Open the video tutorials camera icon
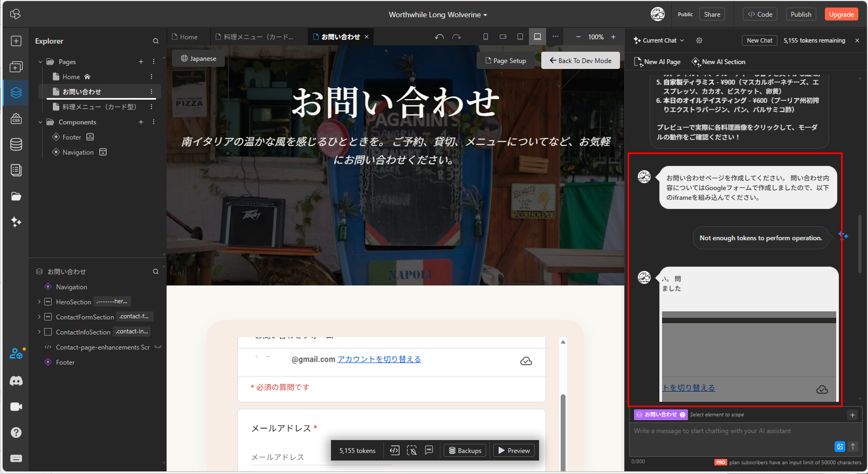The width and height of the screenshot is (868, 474). click(x=16, y=407)
